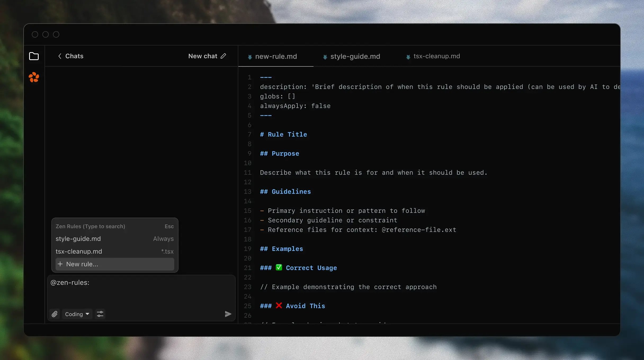
Task: Toggle the Always setting for style-guide.md
Action: tap(163, 238)
